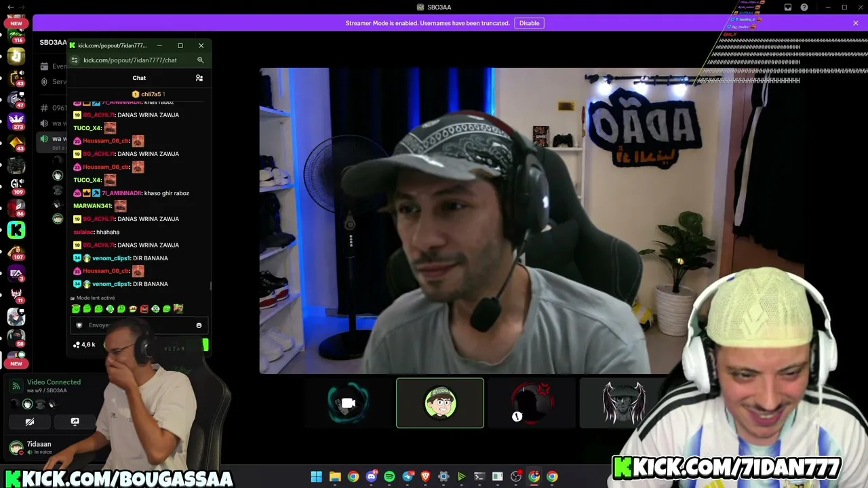Select the highlighted cartoon avatar tile
Screen dimensions: 868x488
(440, 403)
